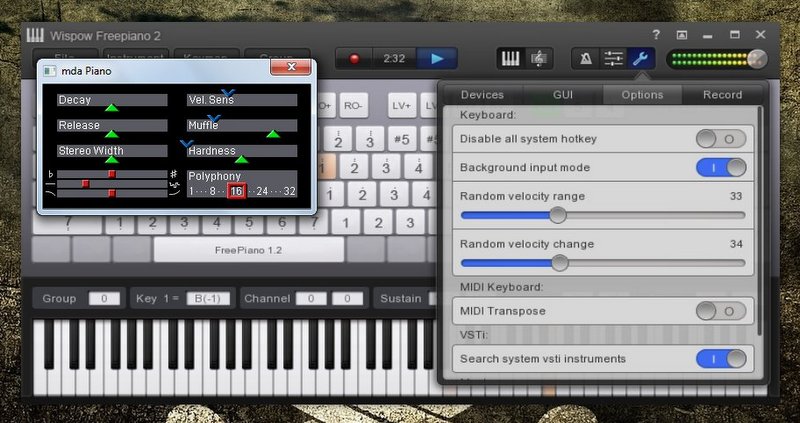This screenshot has height=423, width=800.
Task: Click the sharp symbol in mda Piano
Action: click(x=173, y=174)
